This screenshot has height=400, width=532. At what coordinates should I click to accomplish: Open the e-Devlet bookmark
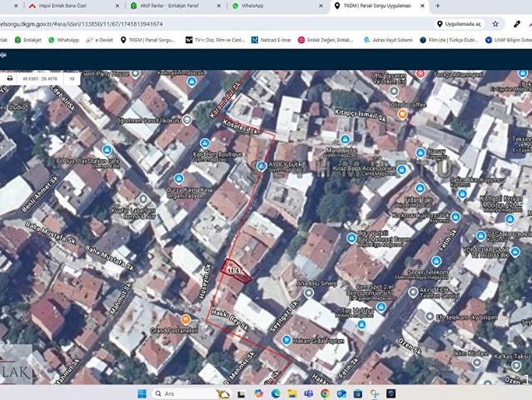click(100, 39)
